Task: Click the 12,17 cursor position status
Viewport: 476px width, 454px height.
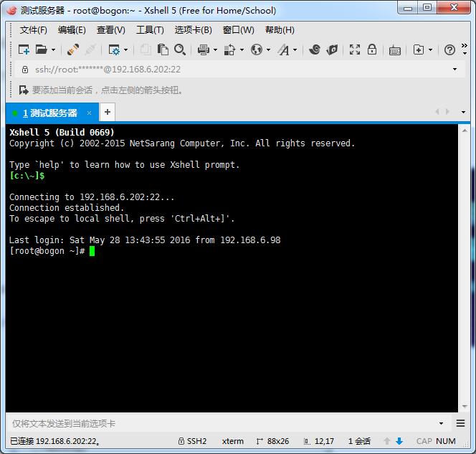Action: 319,441
